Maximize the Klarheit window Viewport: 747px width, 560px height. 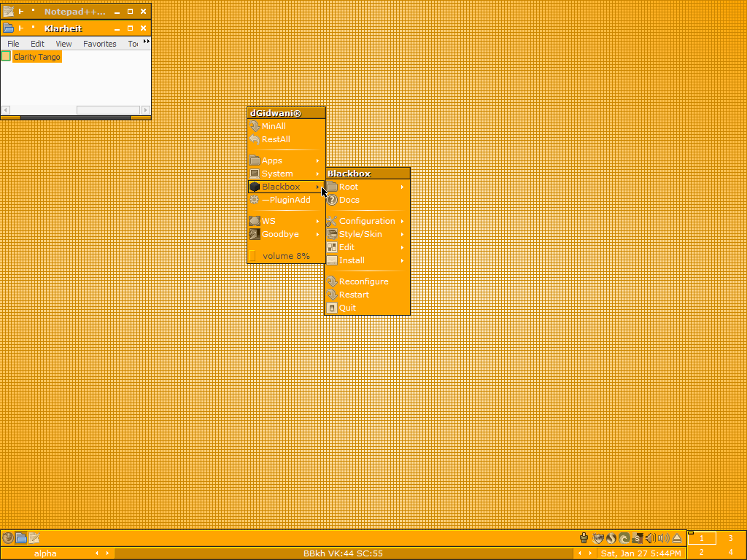point(130,28)
